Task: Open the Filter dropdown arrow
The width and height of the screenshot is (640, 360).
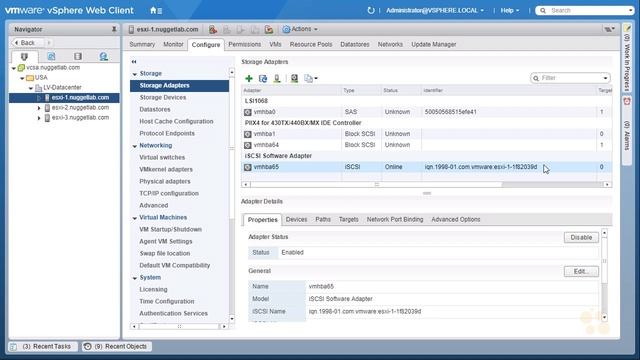Action: [605, 78]
